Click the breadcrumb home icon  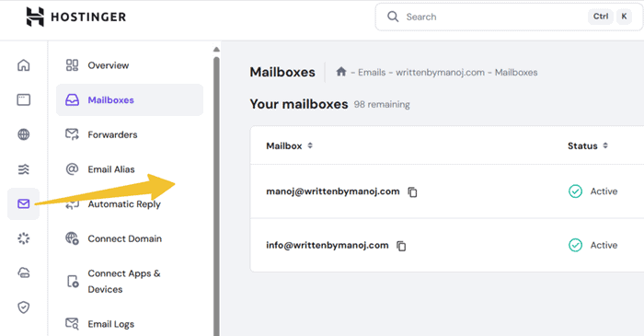tap(341, 72)
